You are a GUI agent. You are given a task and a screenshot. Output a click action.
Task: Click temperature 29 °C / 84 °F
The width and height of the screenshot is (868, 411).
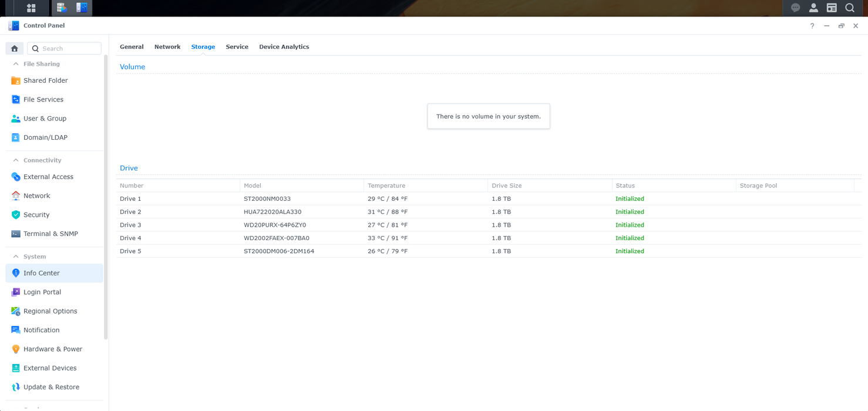(x=388, y=198)
